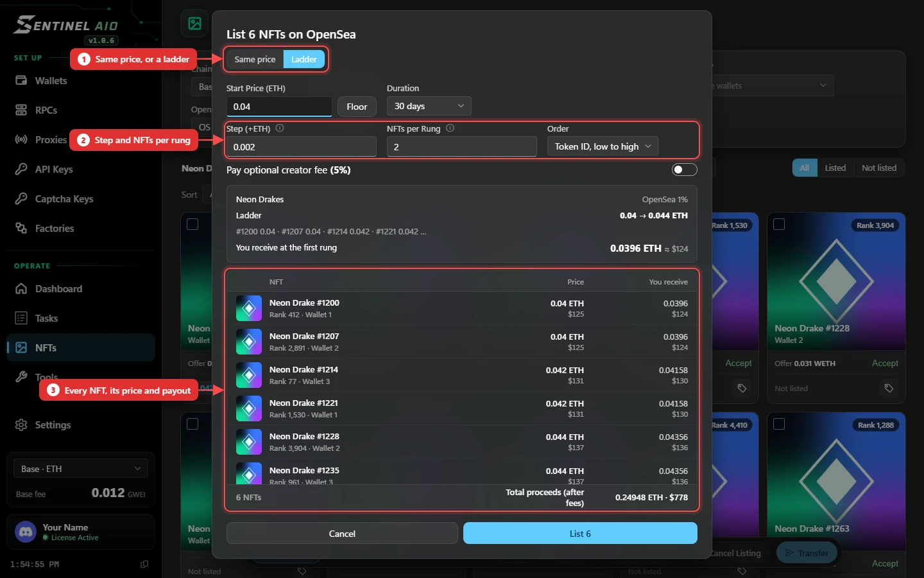This screenshot has width=924, height=578.
Task: Click the tag icon under the Rank 1,530 card
Action: coord(742,388)
